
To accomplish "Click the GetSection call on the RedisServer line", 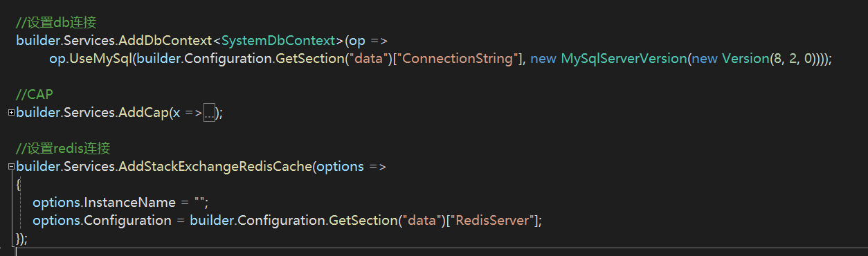I will (x=363, y=221).
